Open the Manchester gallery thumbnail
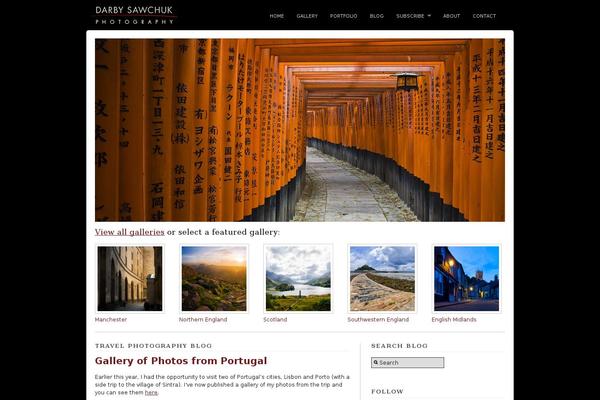 130,278
